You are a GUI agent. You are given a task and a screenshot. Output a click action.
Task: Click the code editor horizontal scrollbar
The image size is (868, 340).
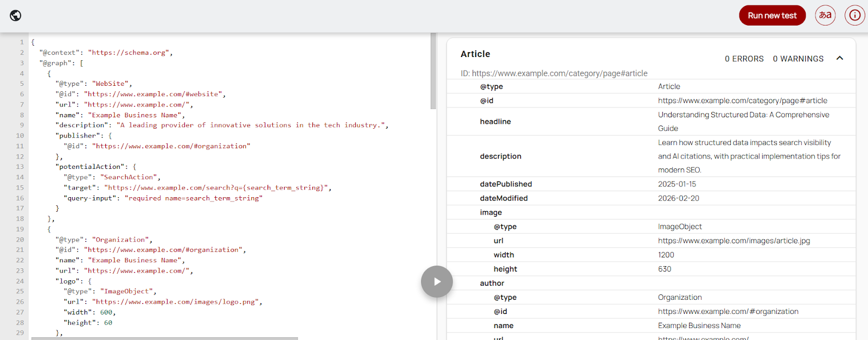pyautogui.click(x=164, y=338)
